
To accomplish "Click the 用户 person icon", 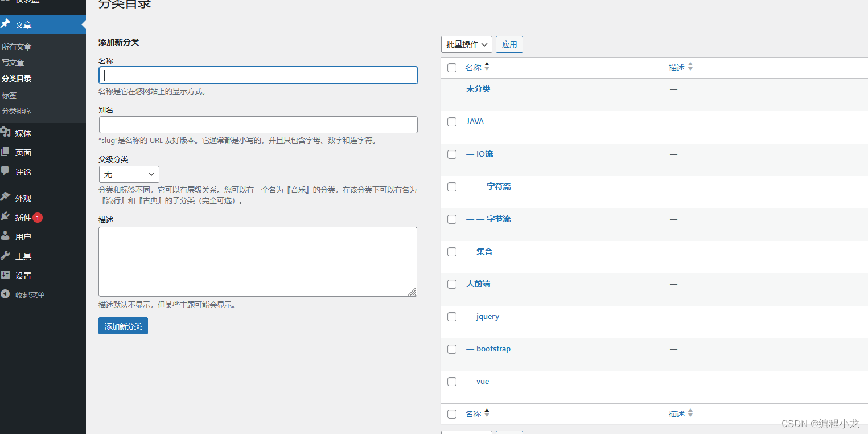I will click(5, 236).
